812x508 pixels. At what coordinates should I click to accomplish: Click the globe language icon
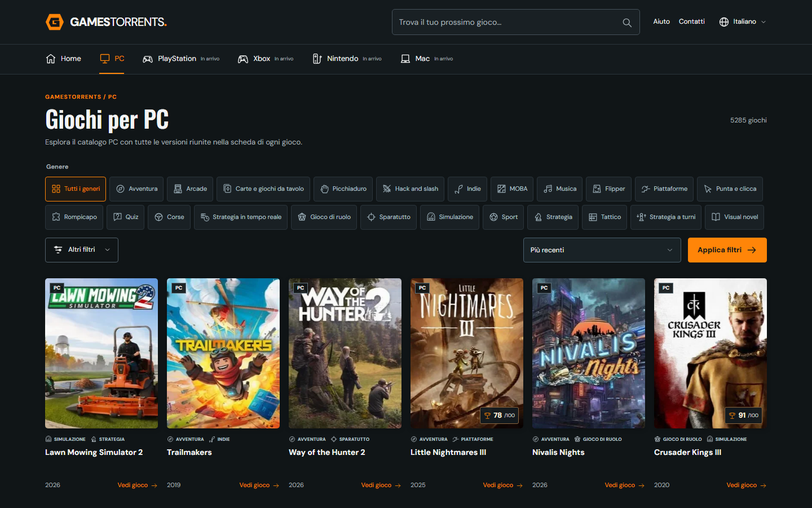click(x=724, y=22)
